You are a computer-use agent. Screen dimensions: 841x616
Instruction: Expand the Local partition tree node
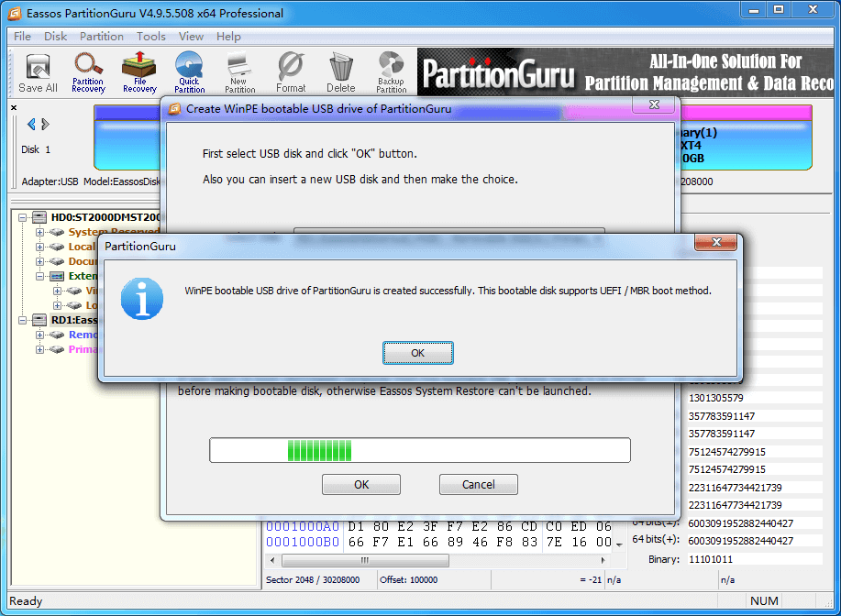[x=39, y=247]
